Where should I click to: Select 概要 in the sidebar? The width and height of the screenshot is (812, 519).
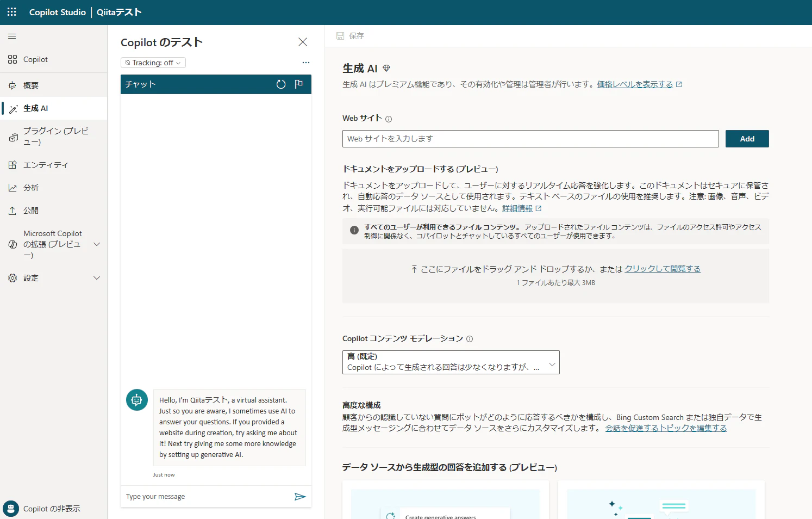click(54, 85)
